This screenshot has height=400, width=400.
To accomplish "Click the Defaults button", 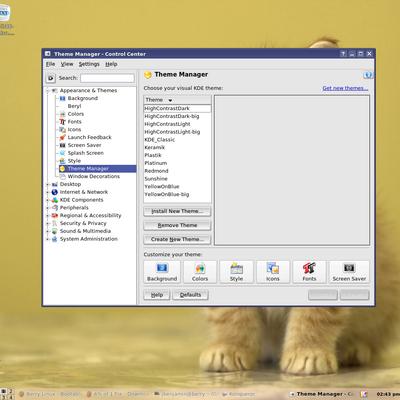I will click(x=190, y=295).
